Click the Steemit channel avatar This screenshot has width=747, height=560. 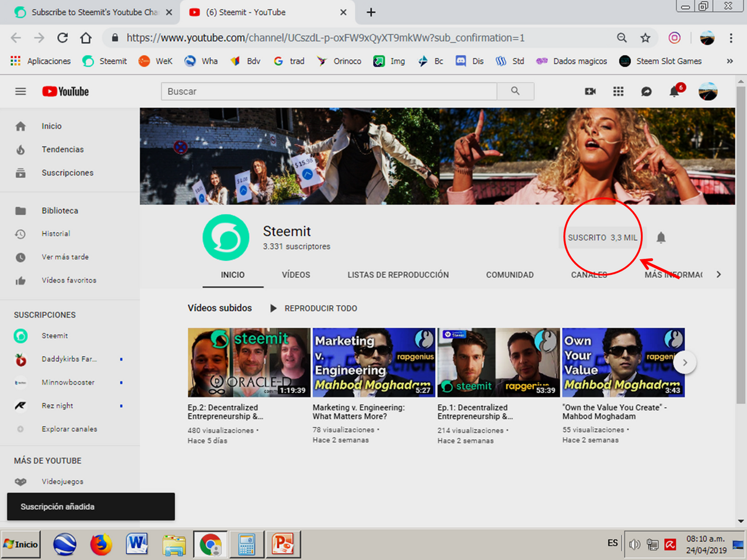click(x=226, y=237)
